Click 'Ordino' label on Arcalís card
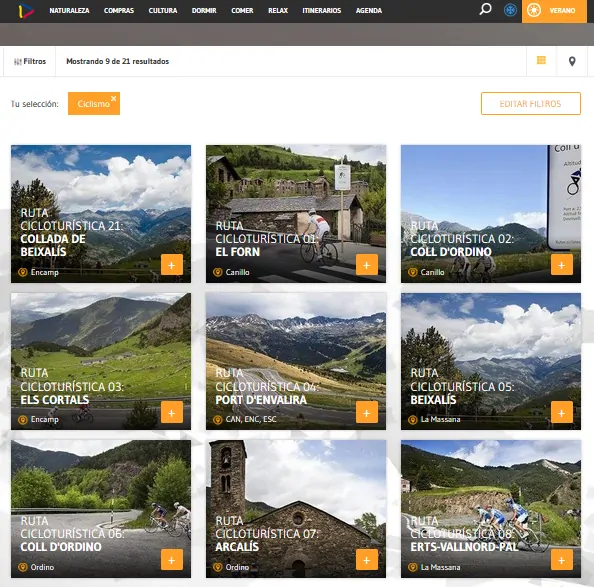This screenshot has width=594, height=587. [x=237, y=567]
